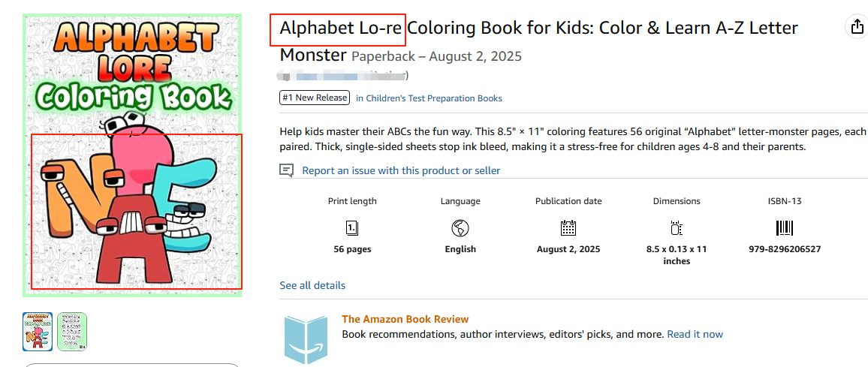Click Report an issue with this product link
The image size is (868, 367).
(401, 170)
